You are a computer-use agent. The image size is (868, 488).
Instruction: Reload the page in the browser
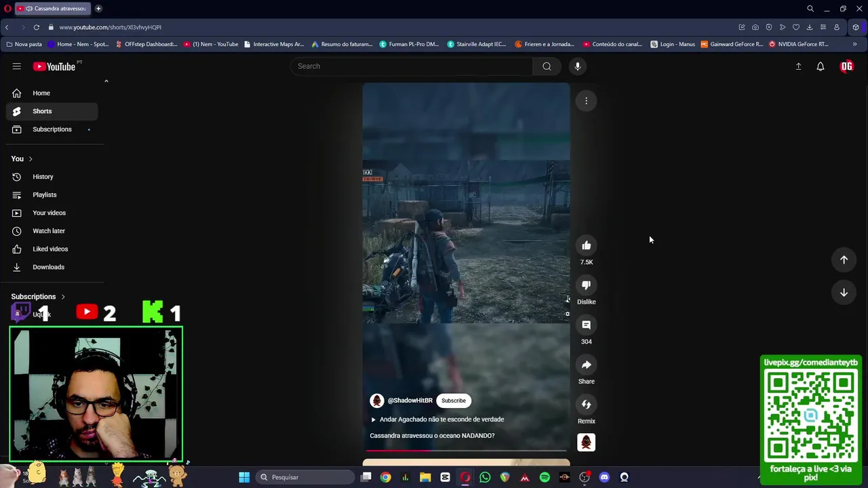point(37,27)
